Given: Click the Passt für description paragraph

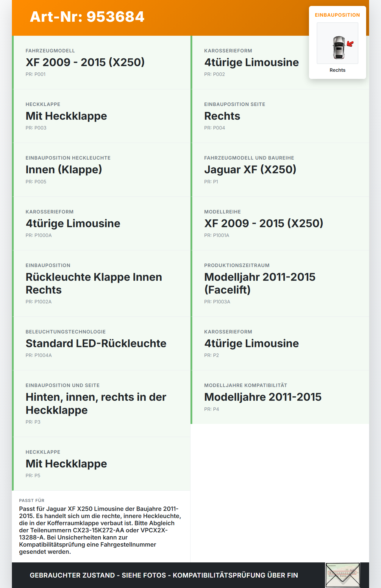Looking at the screenshot, I should pyautogui.click(x=100, y=530).
